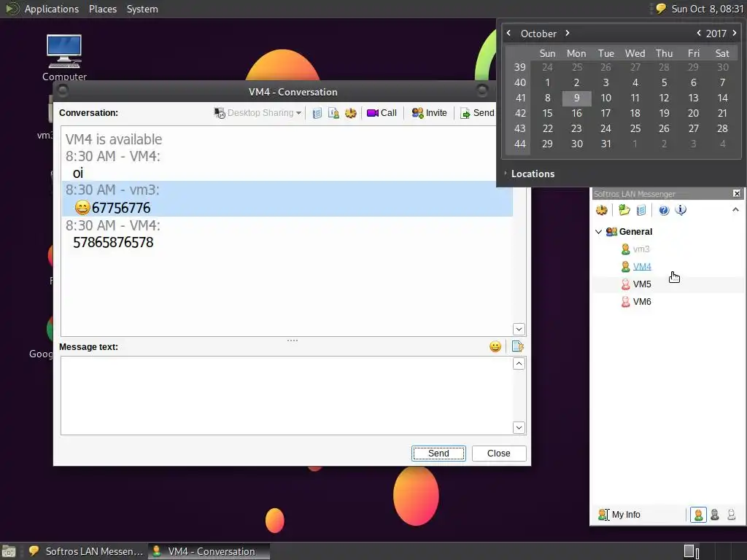Image resolution: width=747 pixels, height=560 pixels.
Task: Select October 31 in the calendar
Action: point(605,144)
